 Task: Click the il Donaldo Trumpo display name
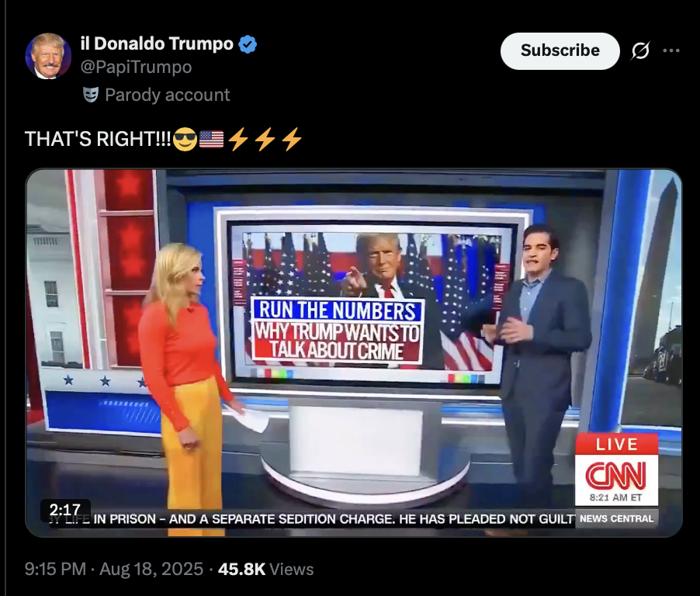click(157, 43)
